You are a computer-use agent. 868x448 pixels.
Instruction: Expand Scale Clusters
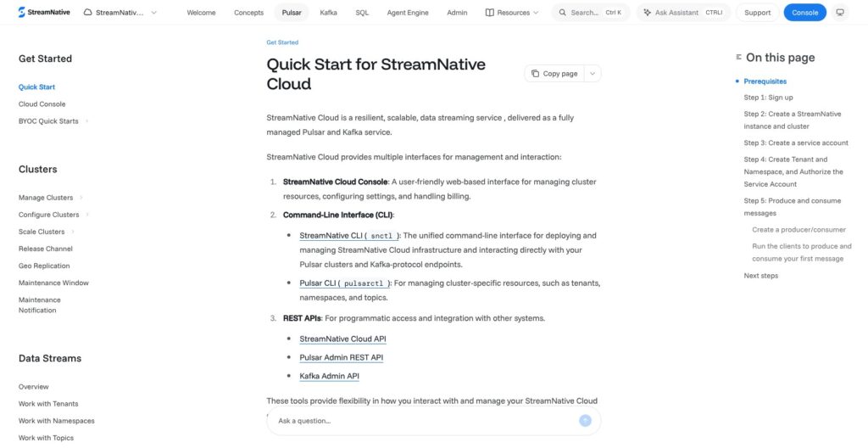tap(47, 232)
